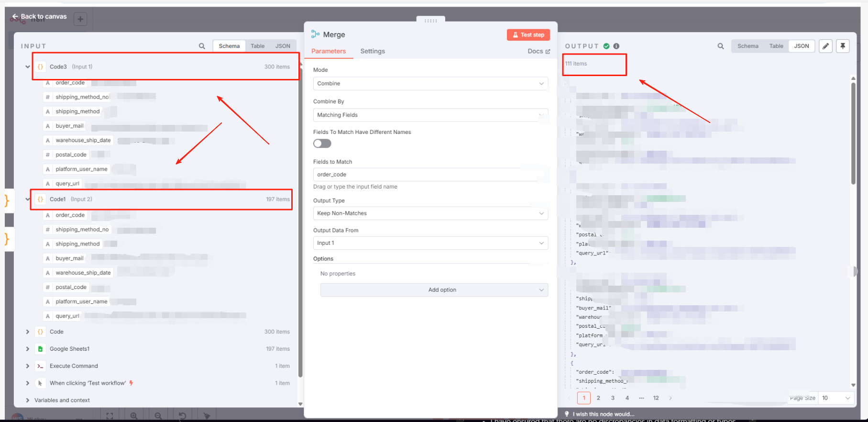Open the output panel search icon
The width and height of the screenshot is (868, 422).
pyautogui.click(x=720, y=46)
